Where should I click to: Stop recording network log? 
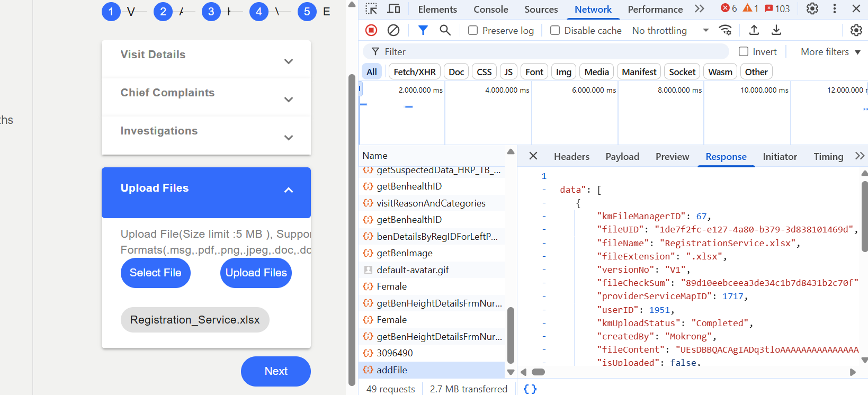tap(371, 30)
